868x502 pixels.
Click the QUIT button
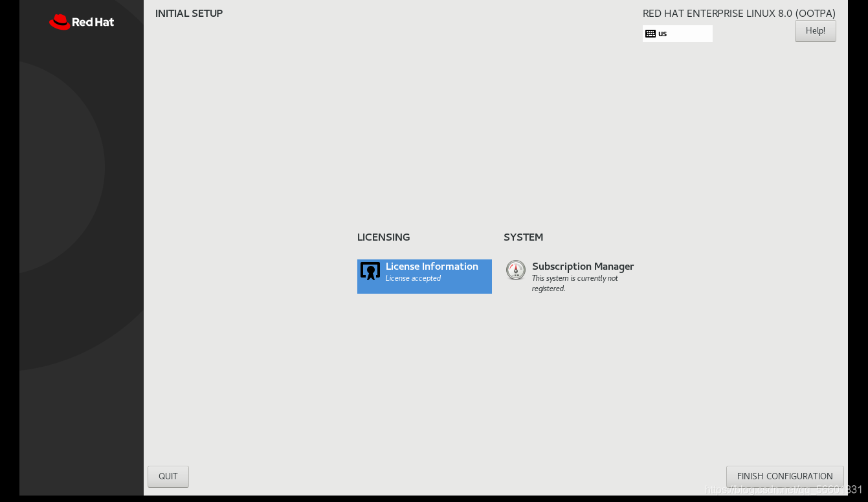(x=168, y=477)
